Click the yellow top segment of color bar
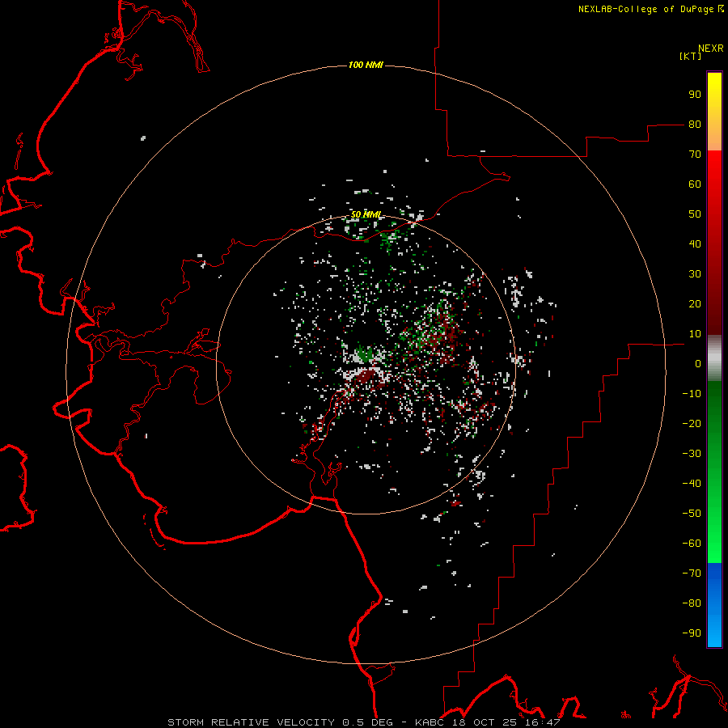The width and height of the screenshot is (728, 728). [714, 112]
